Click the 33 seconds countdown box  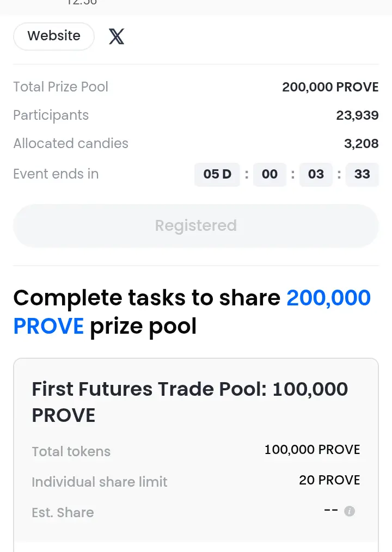pos(362,174)
